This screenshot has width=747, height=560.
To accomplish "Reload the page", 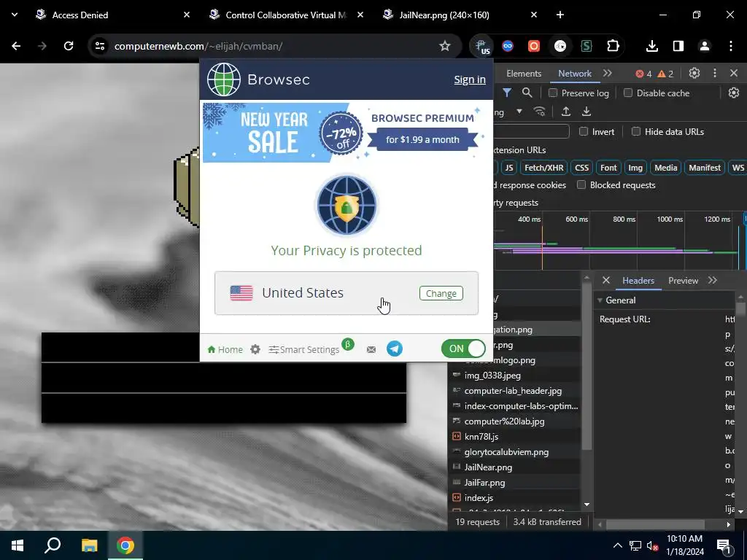I will click(x=69, y=46).
